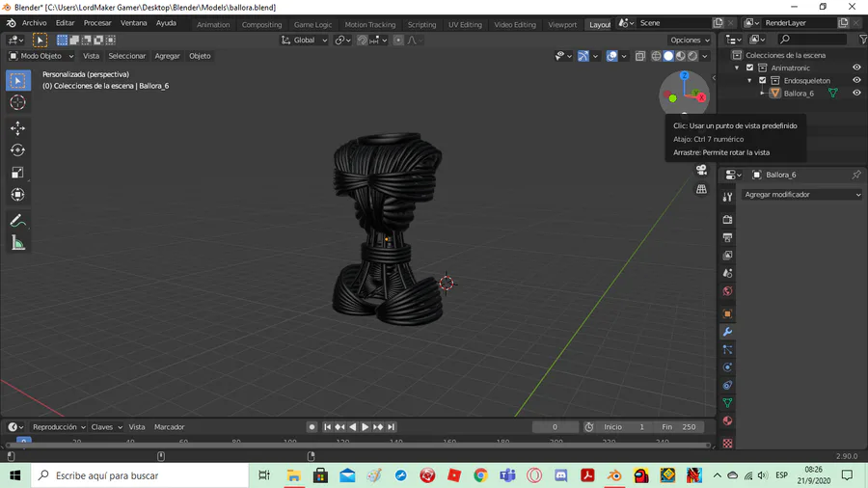868x488 pixels.
Task: Open the Object properties tab
Action: click(x=727, y=313)
